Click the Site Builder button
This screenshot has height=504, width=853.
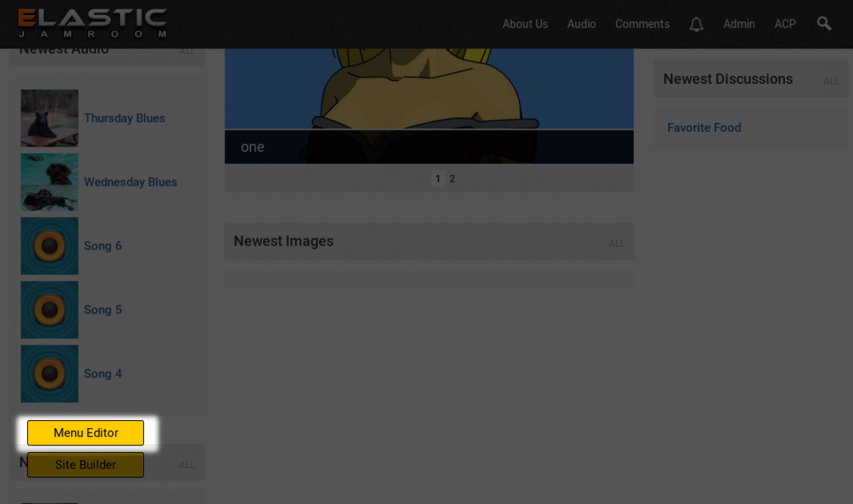(x=86, y=465)
